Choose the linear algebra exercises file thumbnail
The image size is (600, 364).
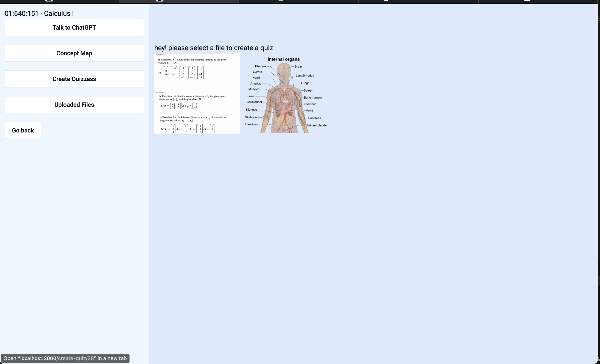[197, 93]
